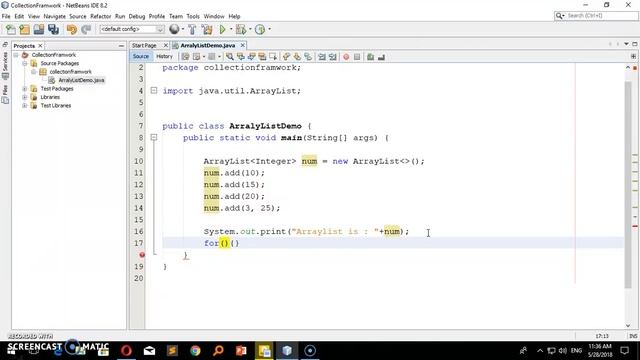The width and height of the screenshot is (640, 360).
Task: Click the Uncomment icon in editor toolbar
Action: [381, 57]
